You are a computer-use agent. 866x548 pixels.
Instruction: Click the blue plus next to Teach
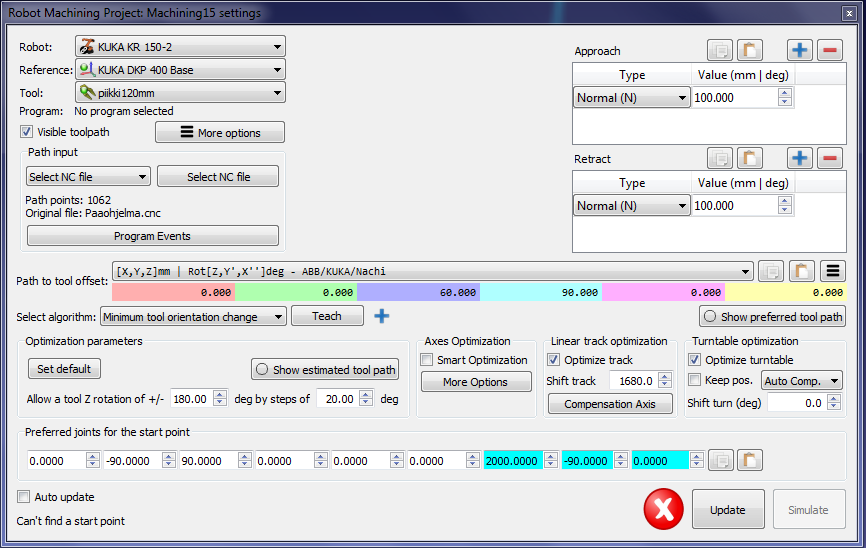[382, 317]
